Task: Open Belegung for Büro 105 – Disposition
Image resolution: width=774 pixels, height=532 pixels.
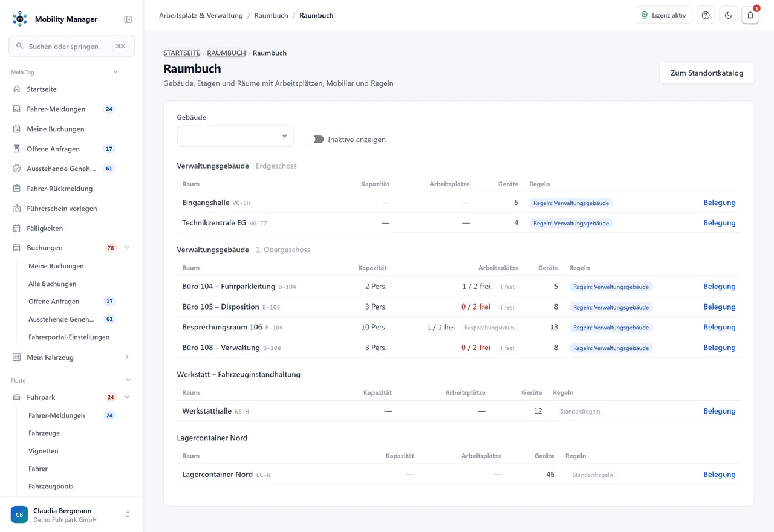Action: click(720, 307)
